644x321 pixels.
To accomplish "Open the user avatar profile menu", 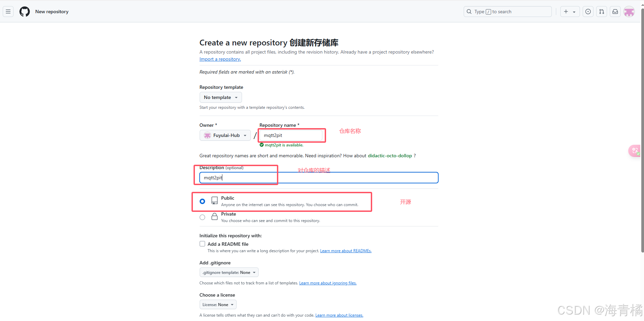I will (x=629, y=12).
